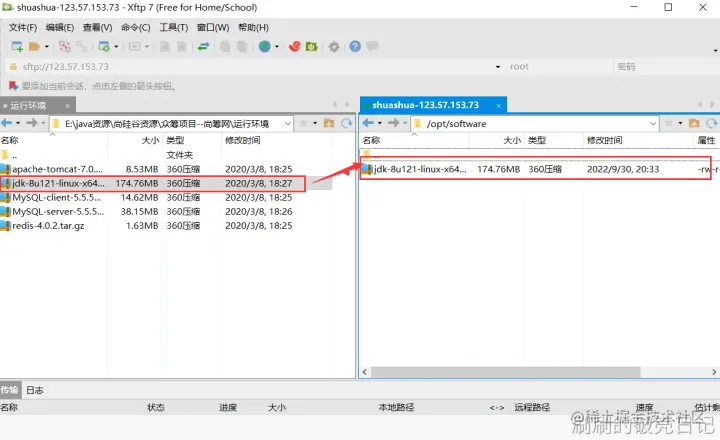This screenshot has height=440, width=720.
Task: Refresh the local file pane
Action: (x=347, y=123)
